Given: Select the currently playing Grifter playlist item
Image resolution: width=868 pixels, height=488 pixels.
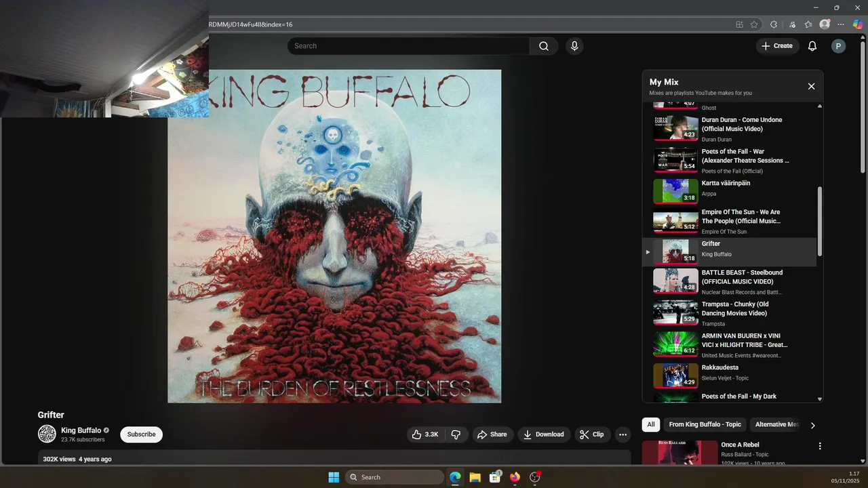Looking at the screenshot, I should point(730,251).
